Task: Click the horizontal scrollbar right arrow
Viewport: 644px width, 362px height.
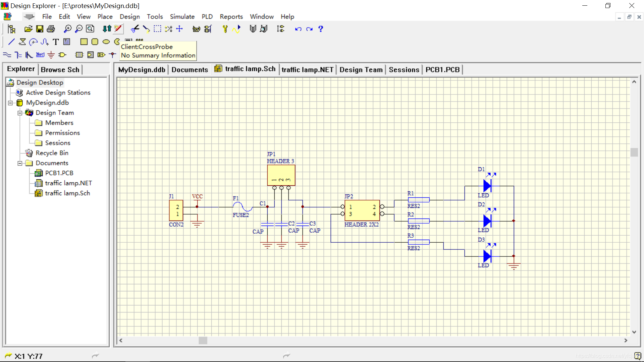Action: 626,340
